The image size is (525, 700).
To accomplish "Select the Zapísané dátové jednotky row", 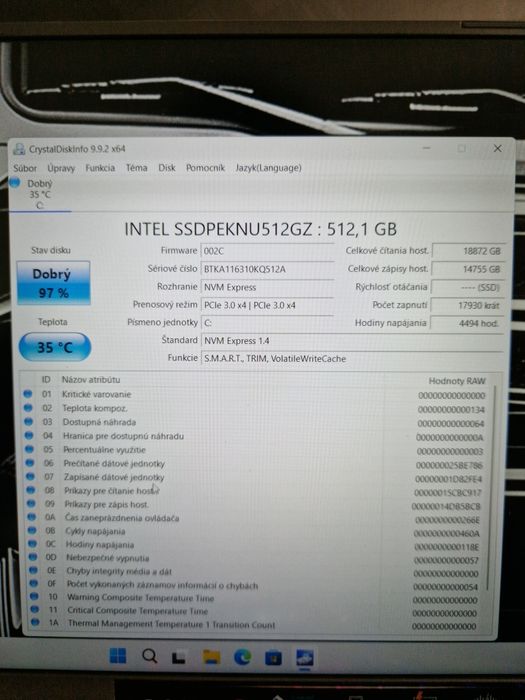I will (254, 478).
